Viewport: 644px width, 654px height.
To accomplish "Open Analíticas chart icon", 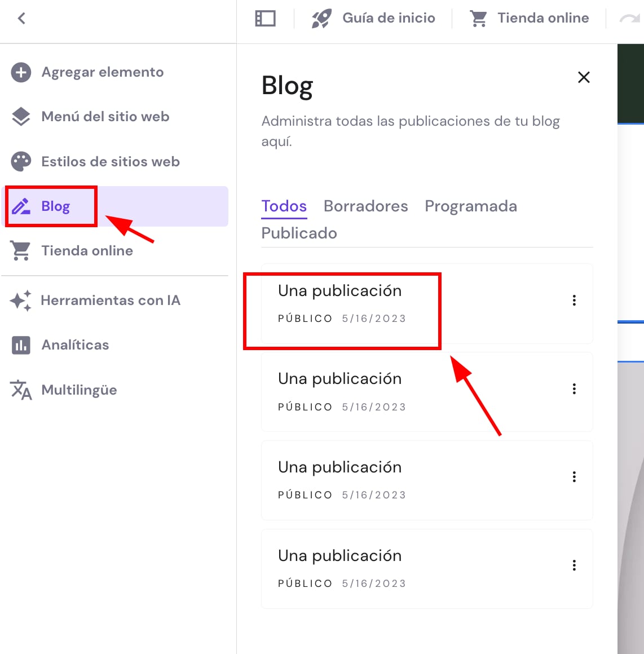I will point(21,345).
